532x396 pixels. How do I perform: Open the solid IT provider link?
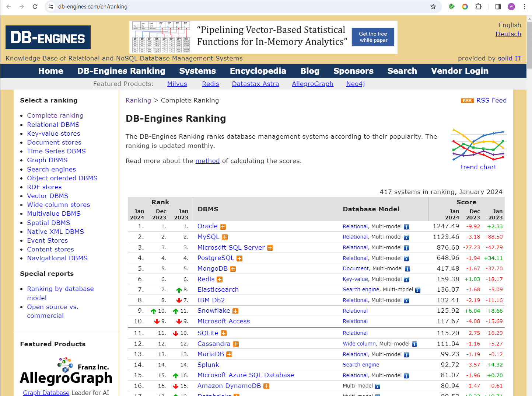(510, 58)
